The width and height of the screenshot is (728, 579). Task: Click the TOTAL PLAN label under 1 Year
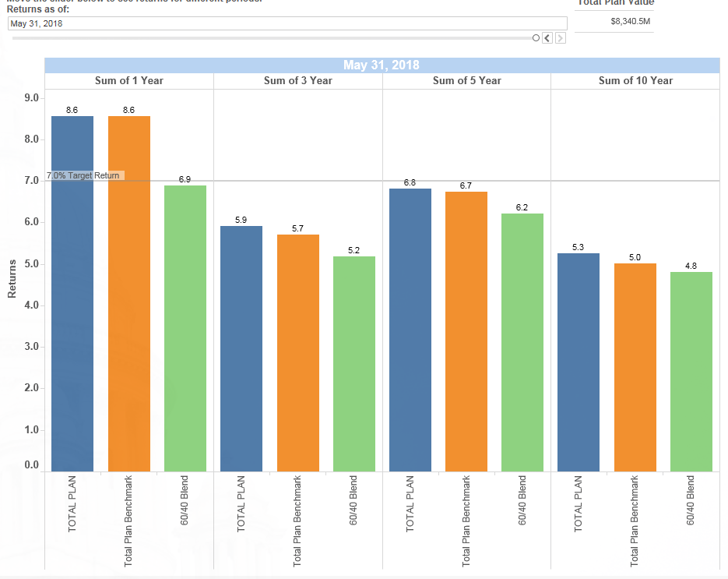(72, 503)
